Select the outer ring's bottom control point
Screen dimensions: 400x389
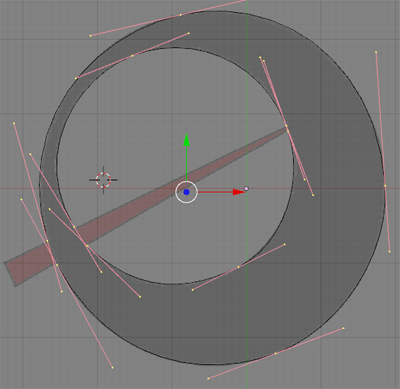(275, 353)
